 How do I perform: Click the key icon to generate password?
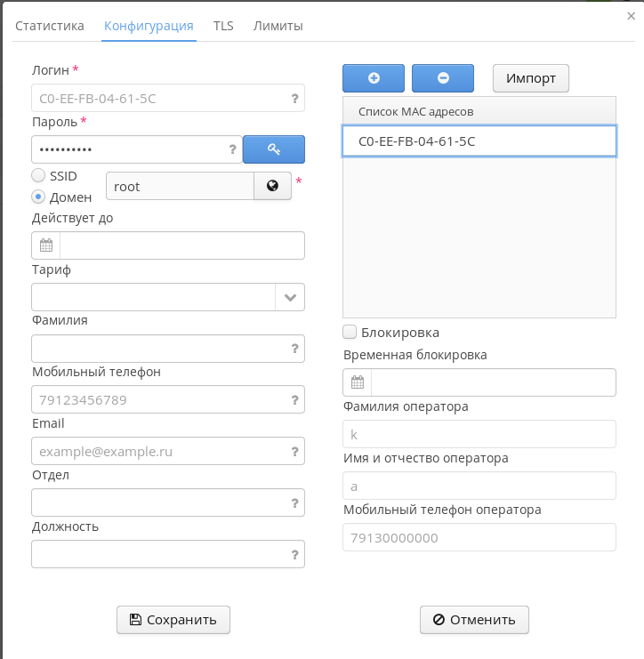274,149
